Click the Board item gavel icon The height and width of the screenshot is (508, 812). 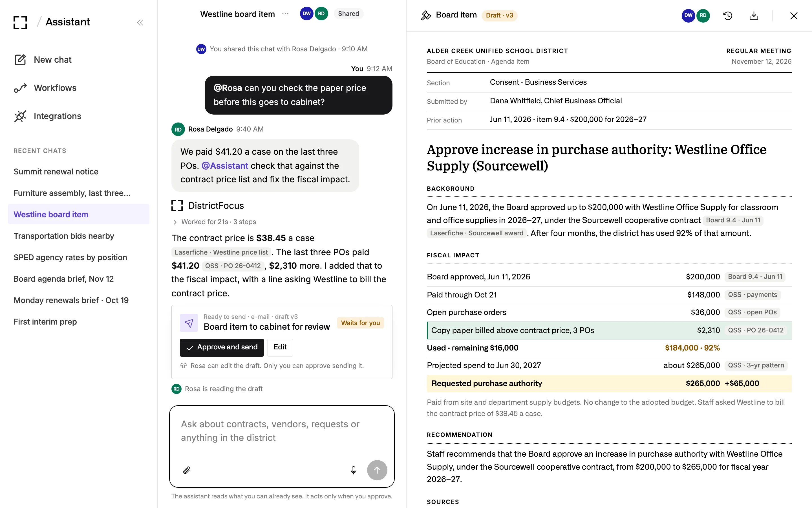click(x=426, y=16)
